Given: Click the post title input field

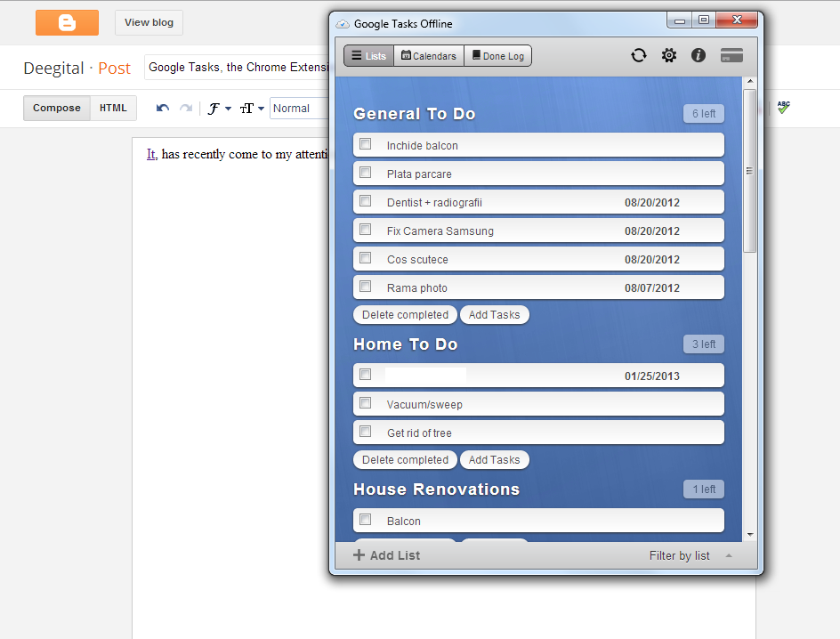Looking at the screenshot, I should pyautogui.click(x=237, y=68).
